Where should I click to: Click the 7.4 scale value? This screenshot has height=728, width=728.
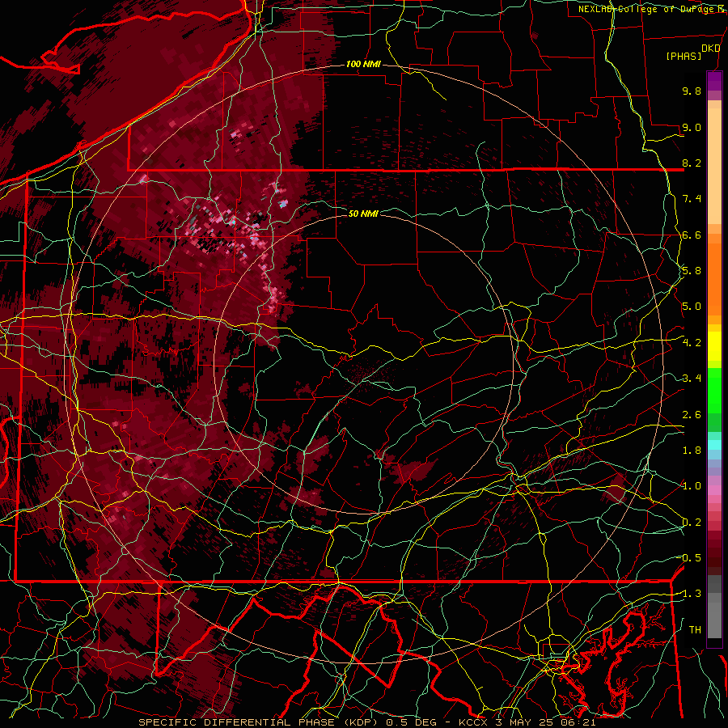[692, 199]
